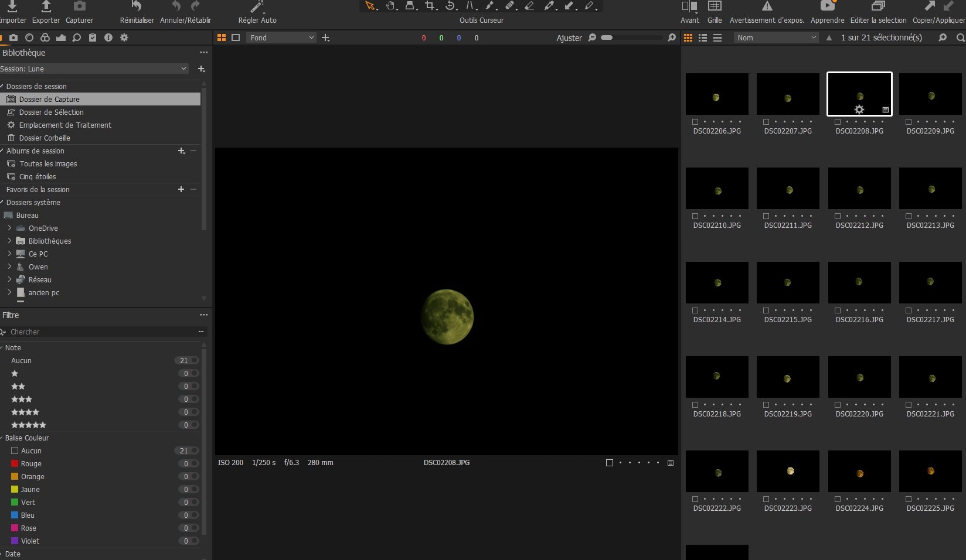
Task: Select the DSC02223.JPG thumbnail
Action: pyautogui.click(x=788, y=472)
